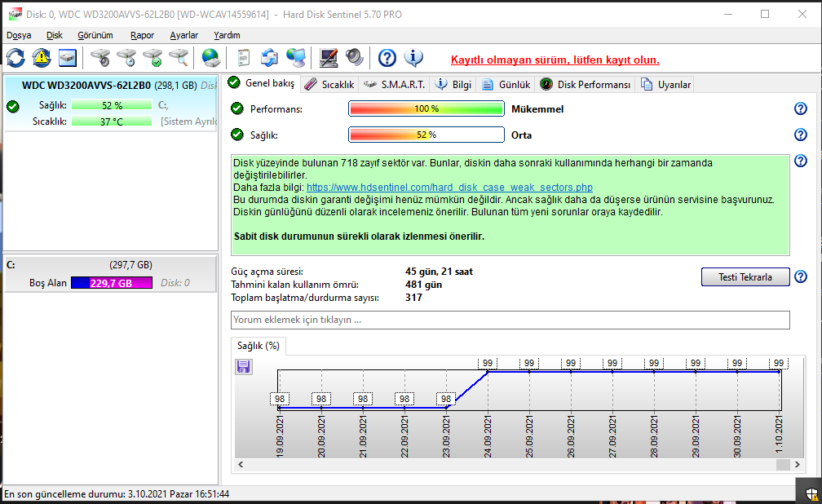
Task: Open the Yardım menu
Action: [227, 35]
